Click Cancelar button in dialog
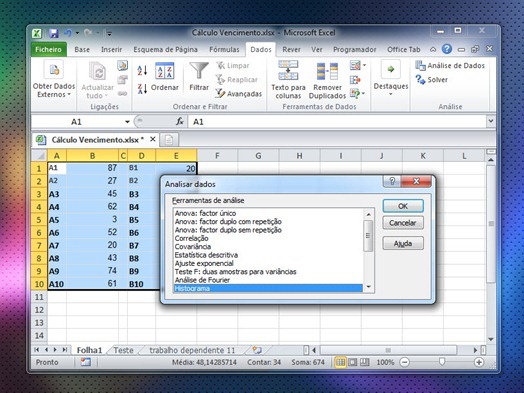 [403, 223]
